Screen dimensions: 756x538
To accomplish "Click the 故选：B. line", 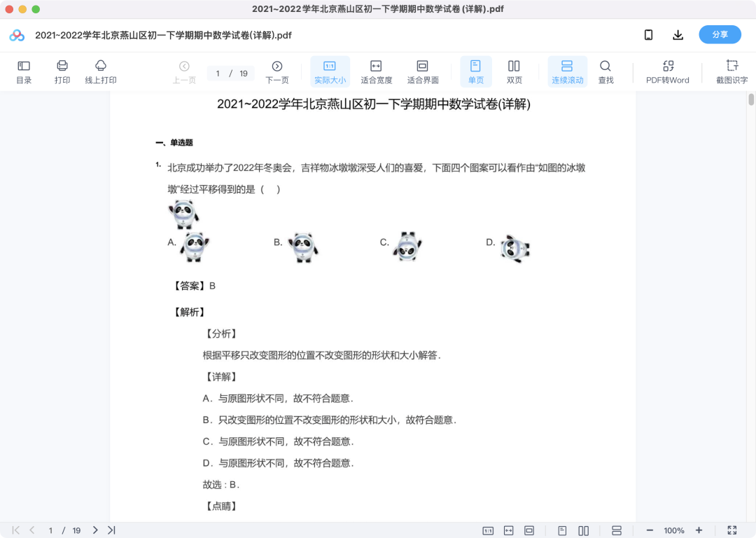I will click(220, 485).
